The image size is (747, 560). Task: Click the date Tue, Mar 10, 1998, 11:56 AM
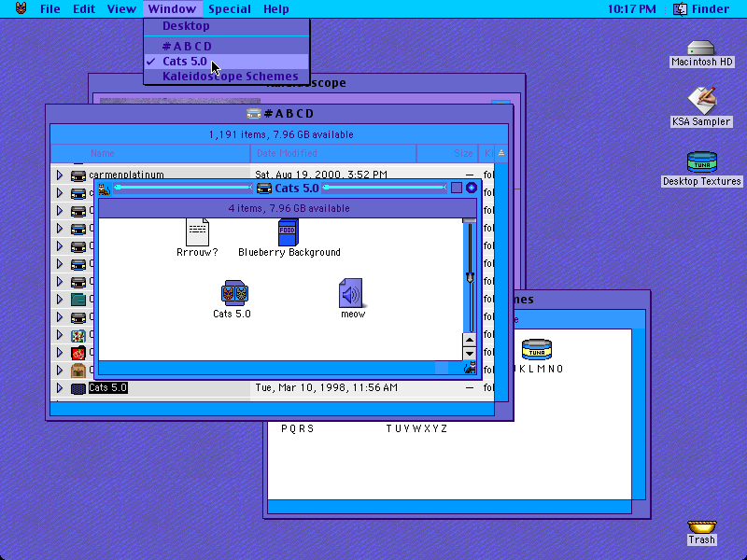(x=326, y=387)
